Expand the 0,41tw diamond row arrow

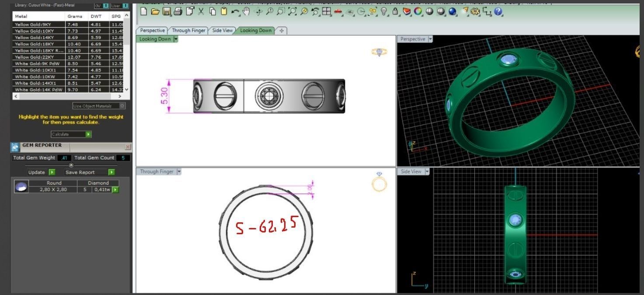click(x=115, y=190)
